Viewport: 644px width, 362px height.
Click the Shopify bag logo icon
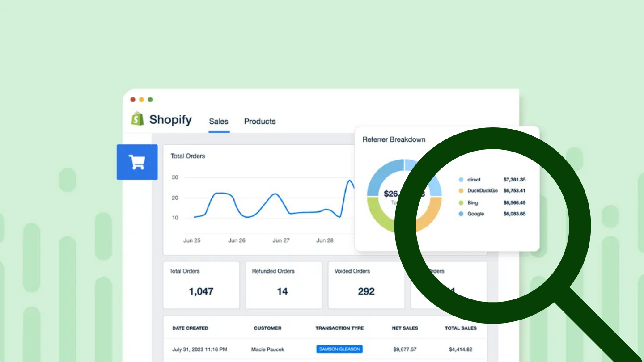tap(138, 119)
